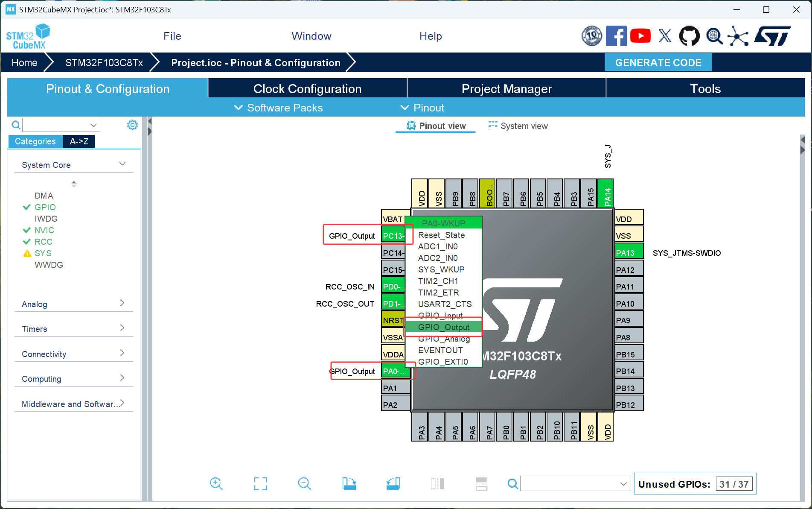Viewport: 812px width, 509px height.
Task: Select RCC in System Core list
Action: [x=44, y=242]
